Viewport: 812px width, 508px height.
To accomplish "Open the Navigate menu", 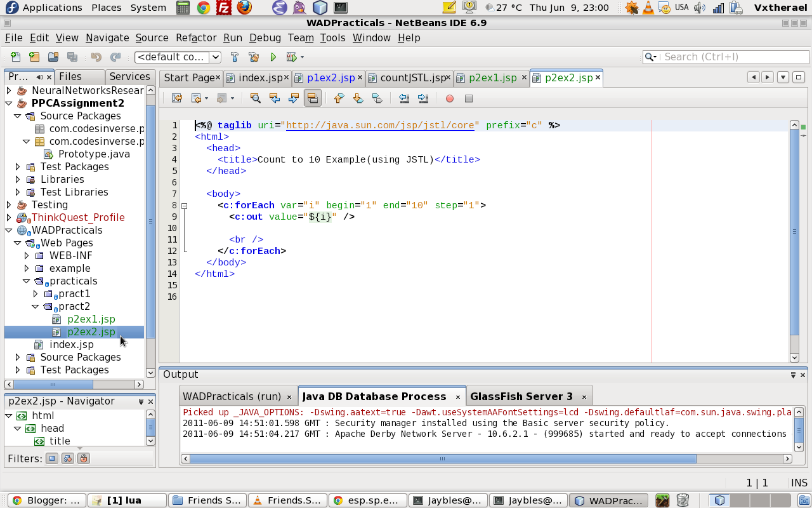I will 107,37.
